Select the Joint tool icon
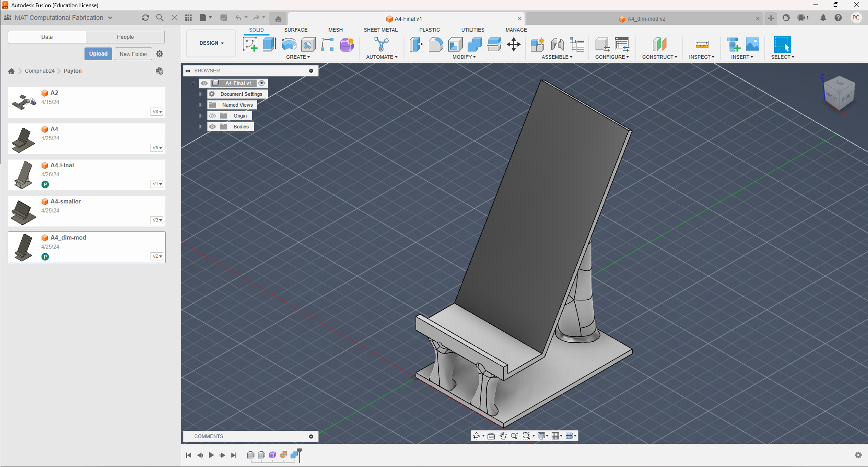868x467 pixels. click(557, 44)
